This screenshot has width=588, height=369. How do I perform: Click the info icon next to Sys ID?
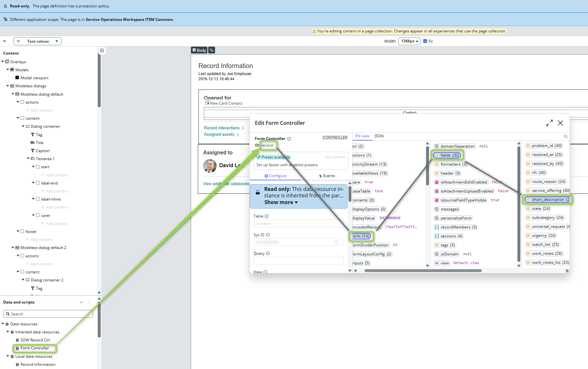pyautogui.click(x=268, y=235)
